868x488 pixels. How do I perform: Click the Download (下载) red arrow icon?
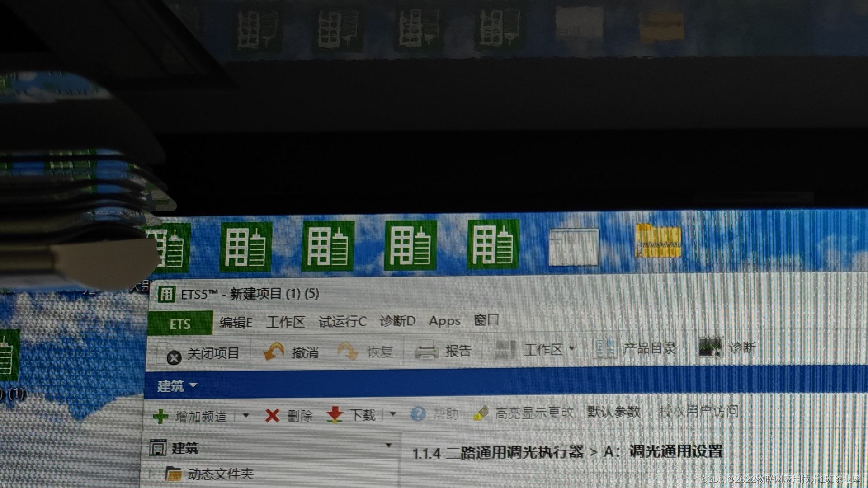[335, 415]
